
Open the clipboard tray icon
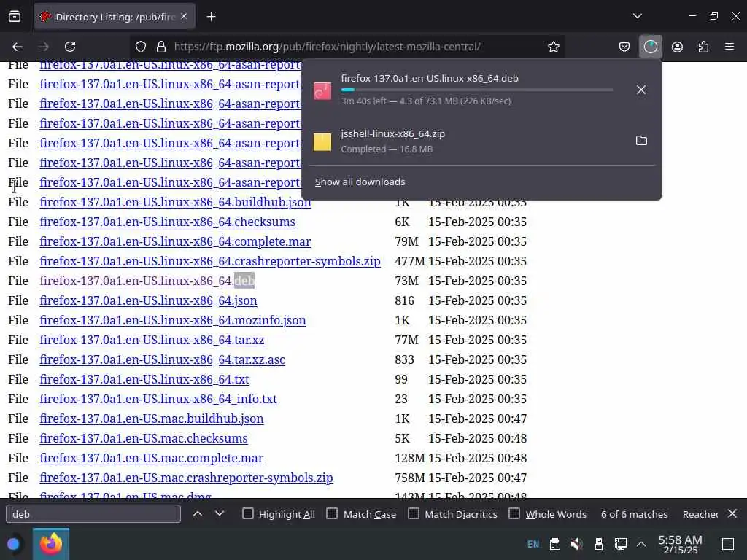pos(554,544)
